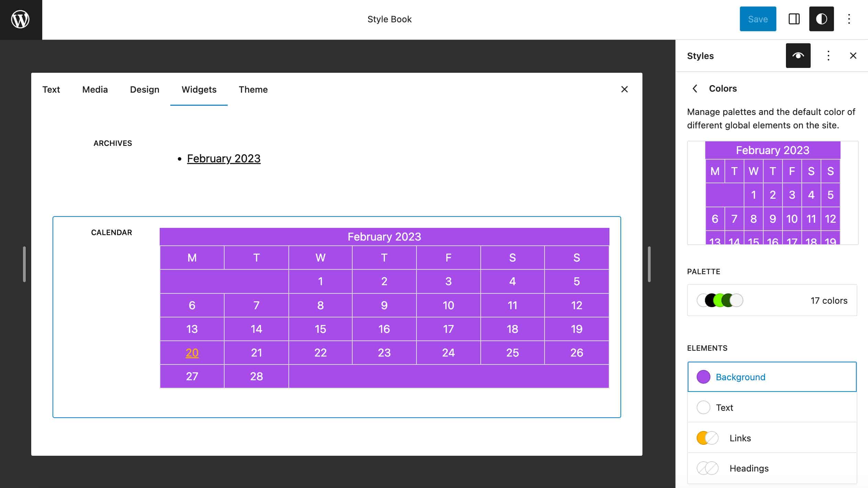
Task: Click the Background element expander
Action: coord(772,376)
